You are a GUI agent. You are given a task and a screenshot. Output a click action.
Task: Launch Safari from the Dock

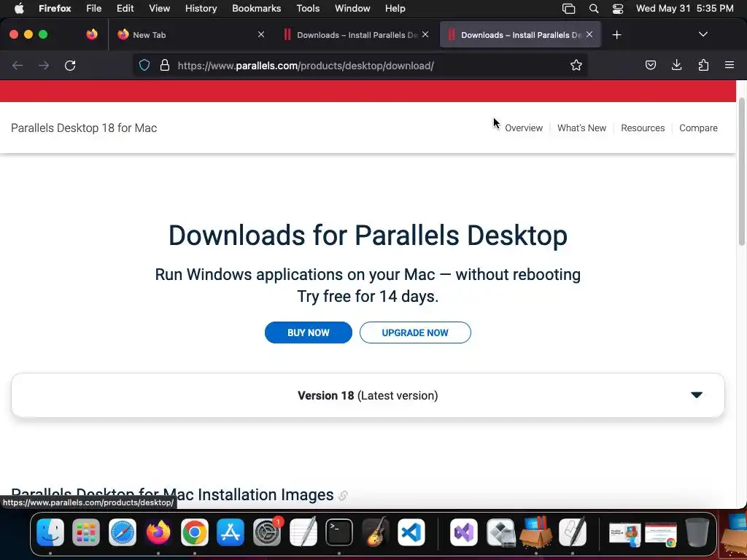[x=123, y=532]
